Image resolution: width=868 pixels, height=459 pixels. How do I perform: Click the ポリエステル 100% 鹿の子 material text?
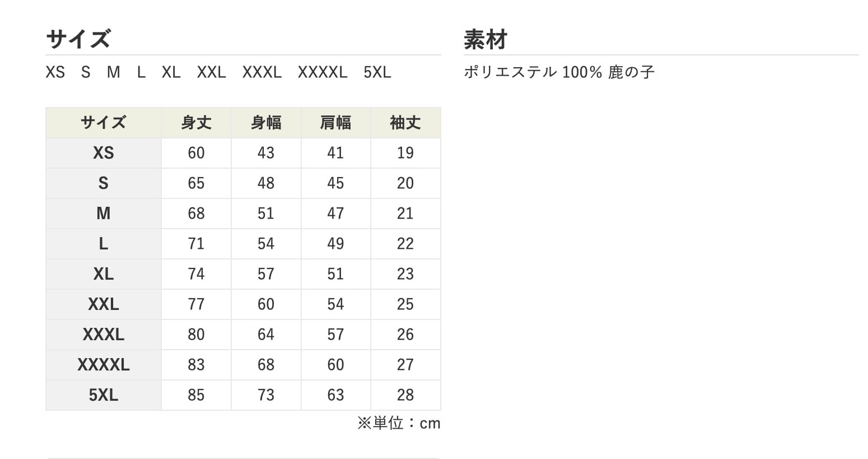(559, 72)
